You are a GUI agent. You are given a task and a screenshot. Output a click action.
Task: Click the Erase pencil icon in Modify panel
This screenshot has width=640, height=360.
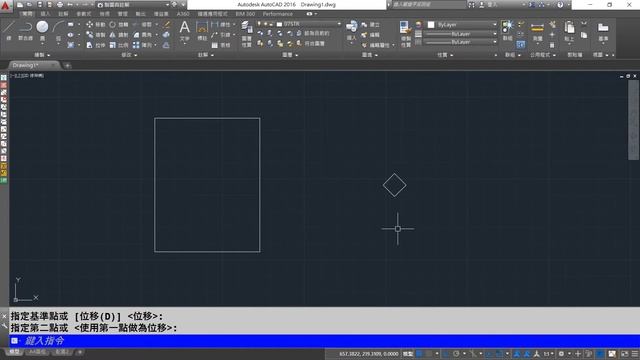(x=166, y=24)
